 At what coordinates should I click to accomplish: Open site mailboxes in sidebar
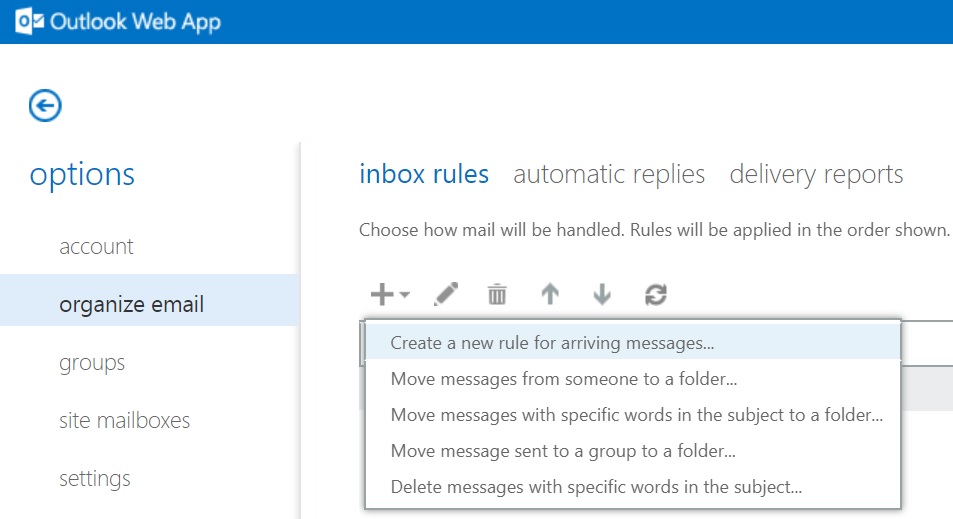click(x=124, y=420)
